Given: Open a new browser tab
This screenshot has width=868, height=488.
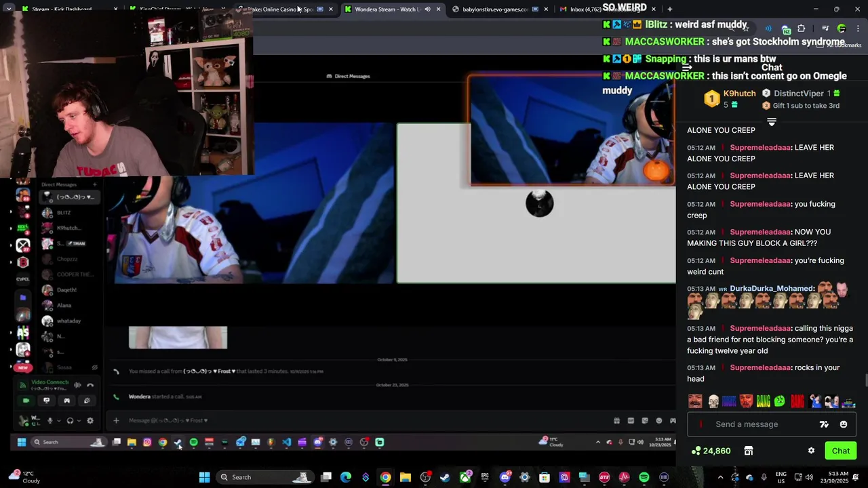Looking at the screenshot, I should (669, 9).
